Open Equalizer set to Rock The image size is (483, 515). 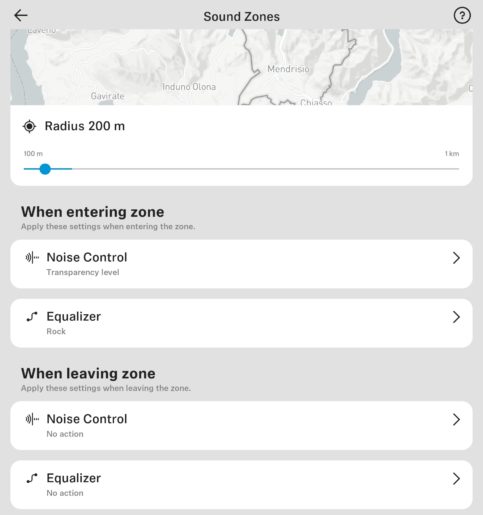tap(241, 323)
